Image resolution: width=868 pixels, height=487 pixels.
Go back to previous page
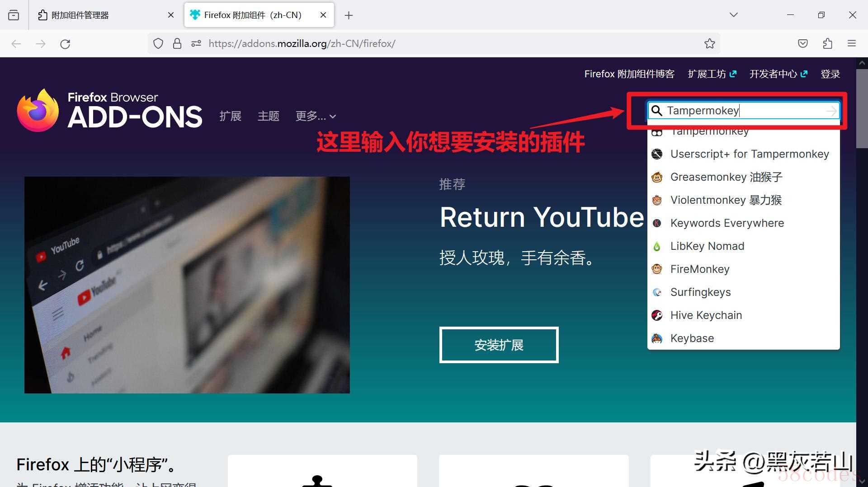(x=16, y=44)
